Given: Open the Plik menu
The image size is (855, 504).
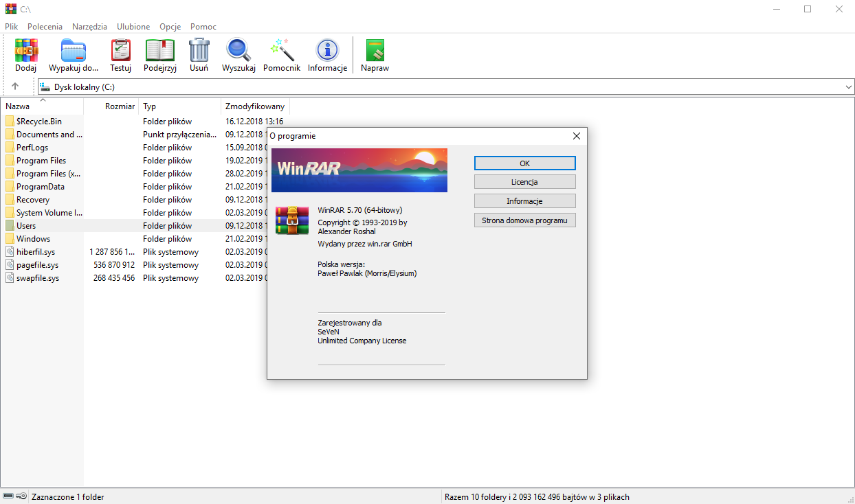Looking at the screenshot, I should coord(12,27).
